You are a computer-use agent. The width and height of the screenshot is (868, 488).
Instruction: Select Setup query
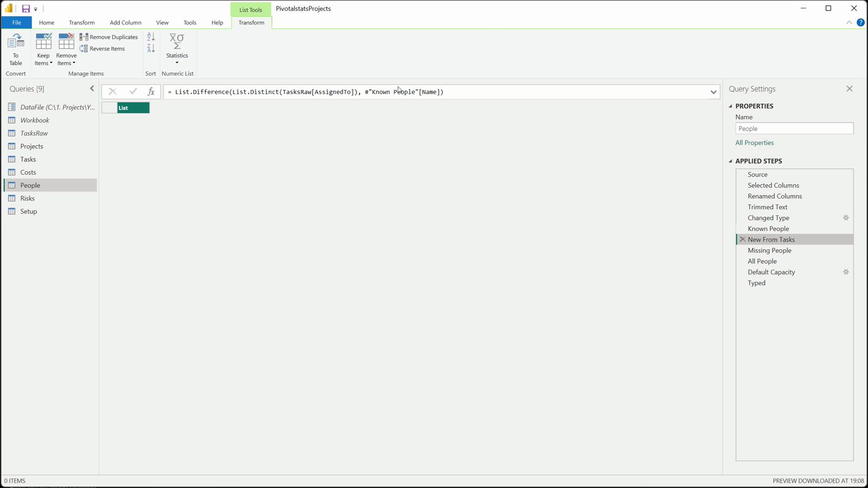click(51, 211)
